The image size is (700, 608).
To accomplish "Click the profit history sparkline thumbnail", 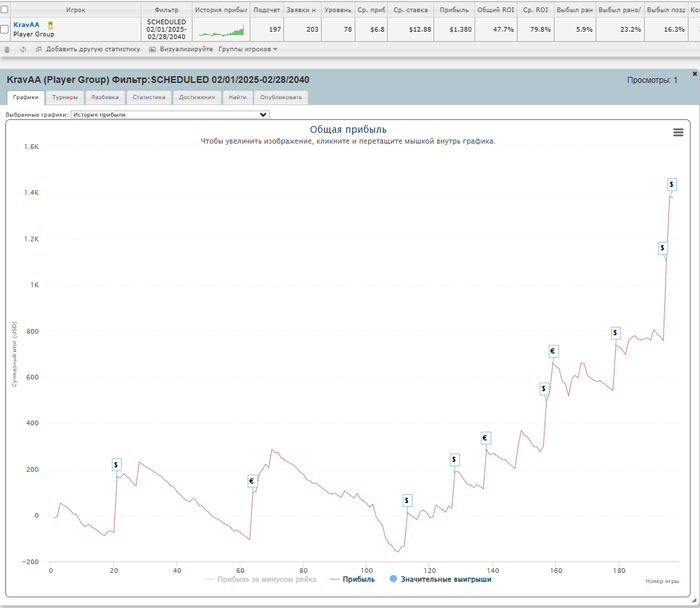I will pyautogui.click(x=220, y=30).
